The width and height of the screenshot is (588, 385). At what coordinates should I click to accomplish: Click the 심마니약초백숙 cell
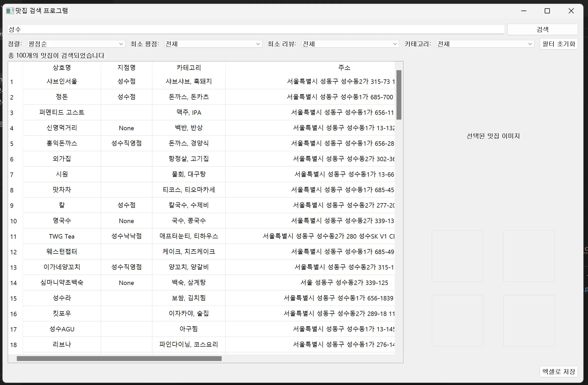click(x=62, y=283)
